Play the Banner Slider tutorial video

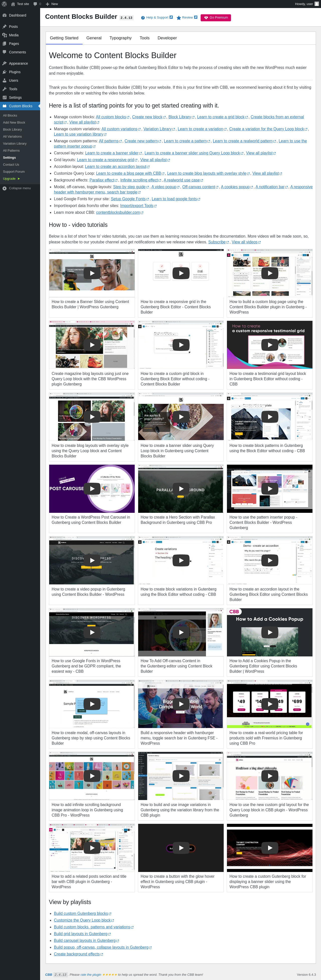92,273
